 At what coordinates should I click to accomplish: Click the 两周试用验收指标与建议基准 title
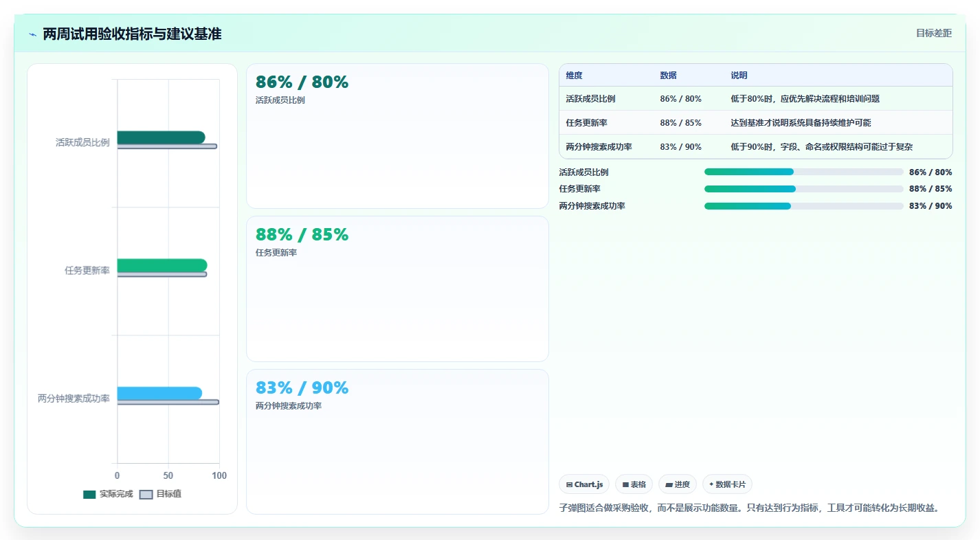click(x=132, y=34)
